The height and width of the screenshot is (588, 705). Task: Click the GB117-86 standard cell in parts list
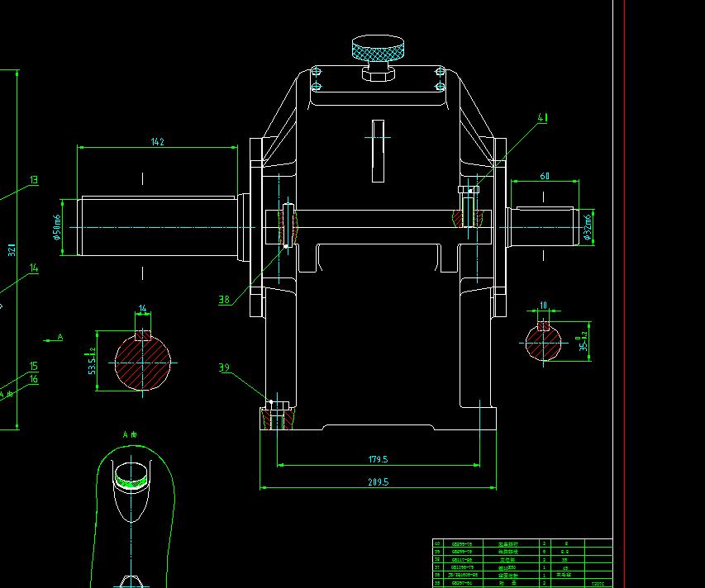[462, 560]
